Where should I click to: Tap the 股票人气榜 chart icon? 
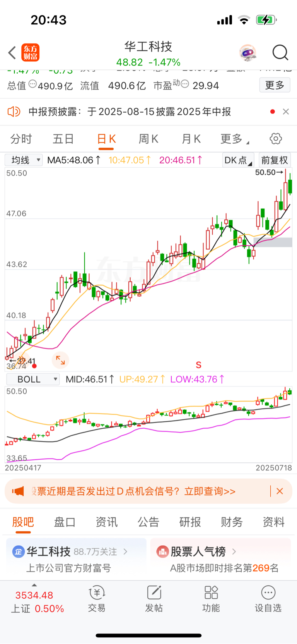point(162,551)
